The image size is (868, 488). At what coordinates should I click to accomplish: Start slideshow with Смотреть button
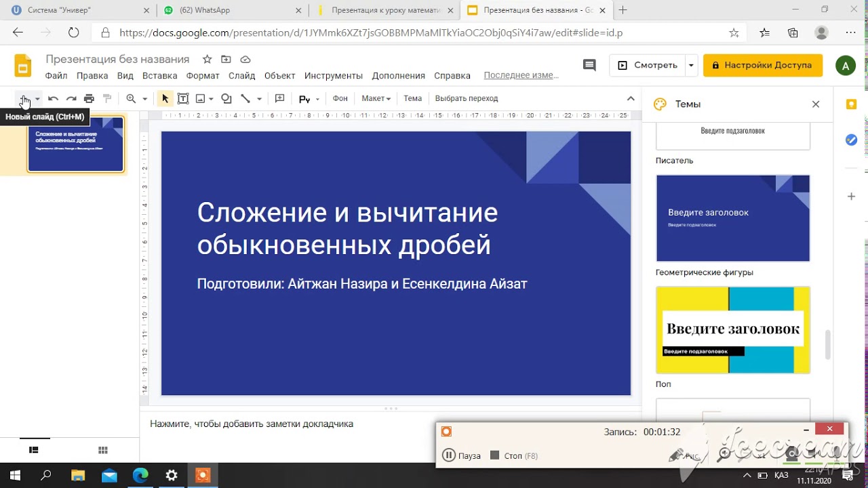648,65
